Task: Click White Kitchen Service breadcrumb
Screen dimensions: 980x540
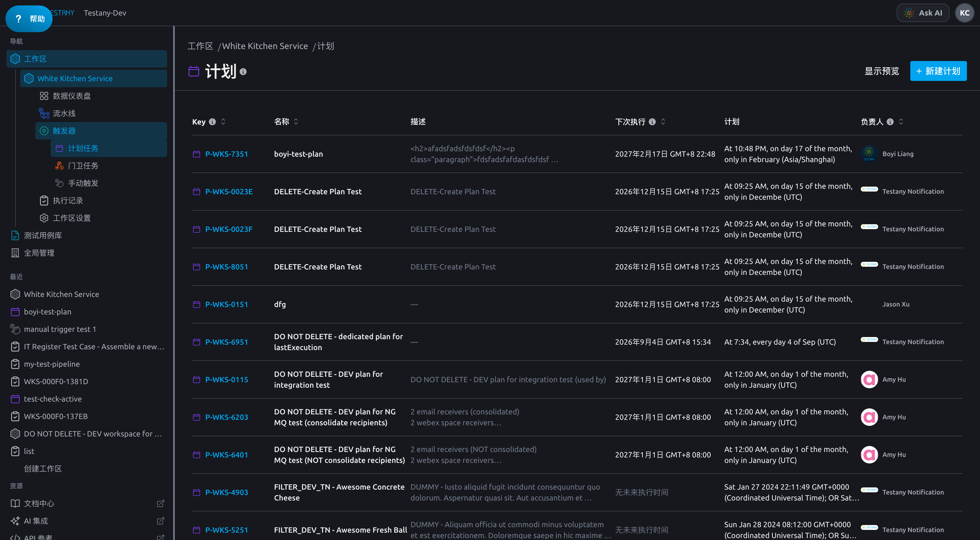Action: (x=265, y=46)
